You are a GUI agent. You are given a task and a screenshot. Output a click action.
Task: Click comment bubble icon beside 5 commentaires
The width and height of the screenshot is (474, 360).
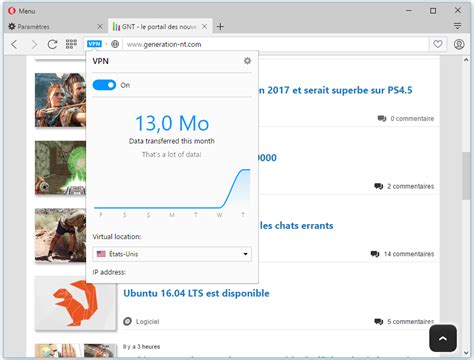coord(379,322)
